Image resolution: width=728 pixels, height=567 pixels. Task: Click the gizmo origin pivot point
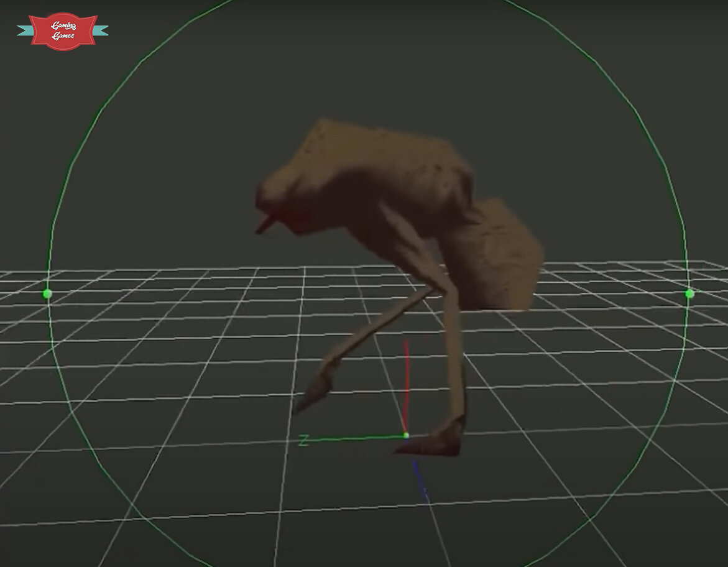(406, 436)
